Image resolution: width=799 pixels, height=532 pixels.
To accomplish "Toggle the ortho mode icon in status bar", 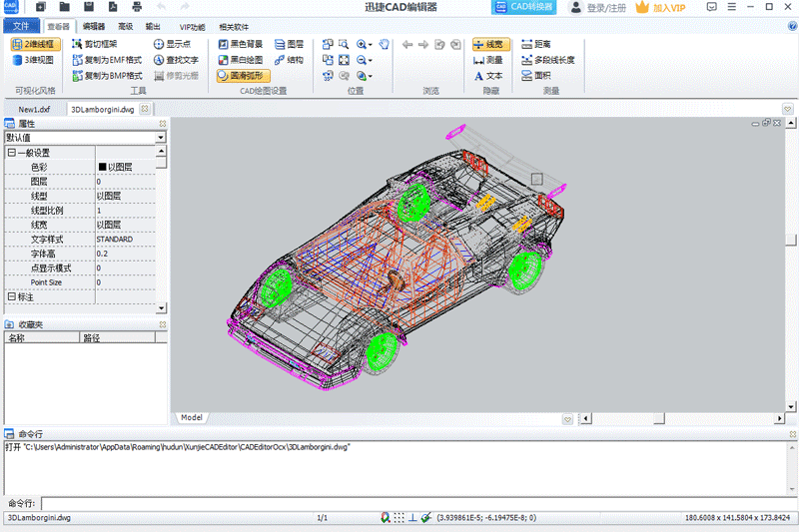I will click(x=412, y=518).
